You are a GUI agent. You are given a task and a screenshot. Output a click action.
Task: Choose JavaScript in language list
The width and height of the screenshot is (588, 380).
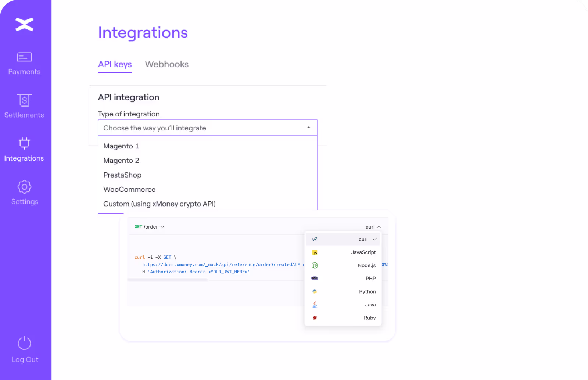click(x=343, y=252)
